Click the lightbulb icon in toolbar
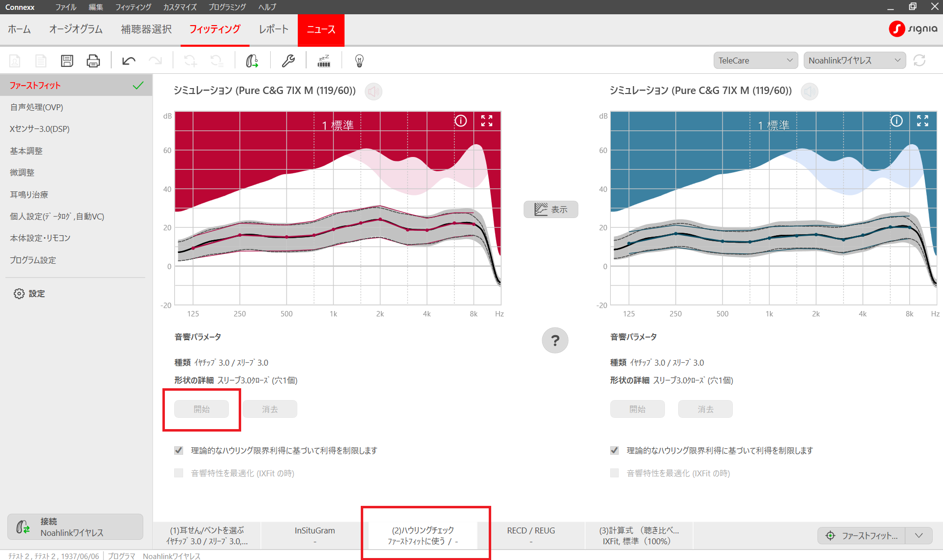Screen dimensions: 943x560 (359, 61)
